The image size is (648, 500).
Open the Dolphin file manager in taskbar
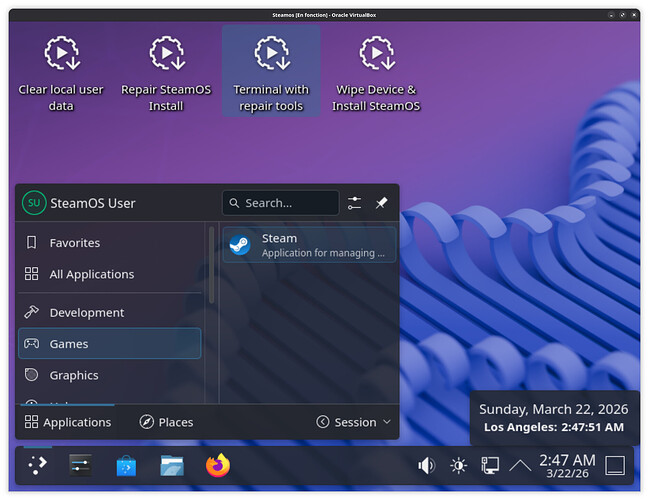[x=172, y=465]
